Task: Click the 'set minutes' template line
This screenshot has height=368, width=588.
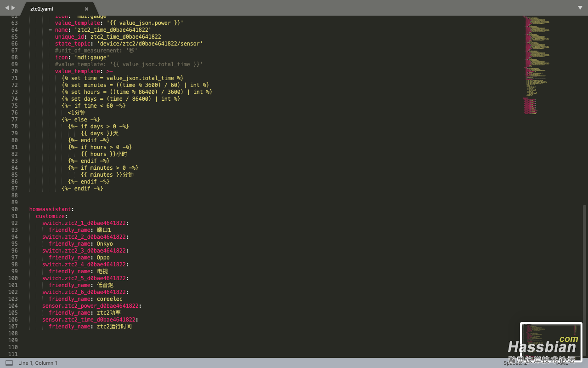Action: (136, 85)
